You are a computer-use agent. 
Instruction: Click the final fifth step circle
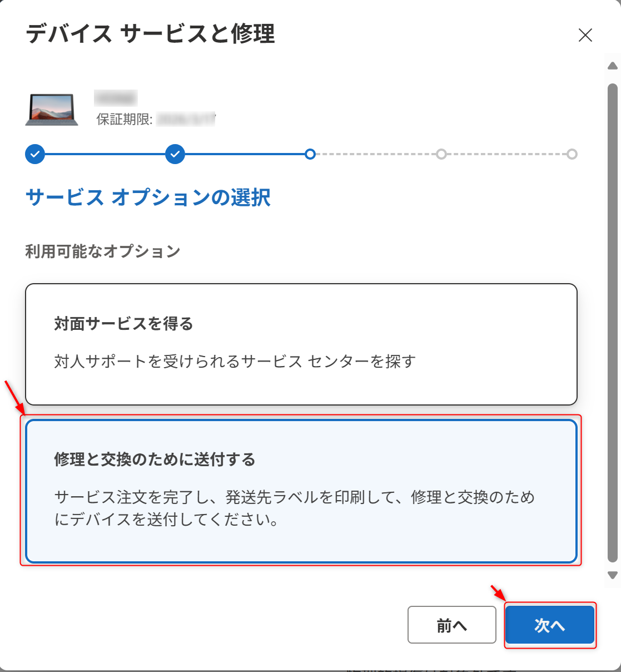click(572, 154)
